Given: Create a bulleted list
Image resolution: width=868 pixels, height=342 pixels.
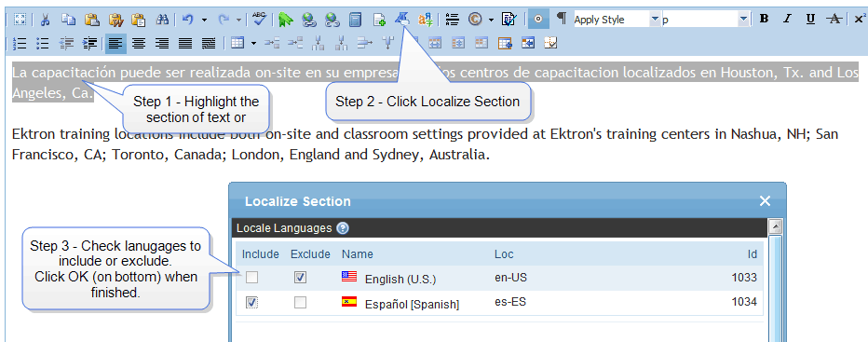Looking at the screenshot, I should 43,43.
